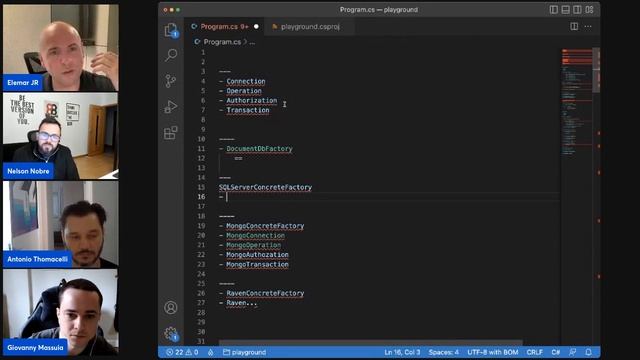Open notifications bell in status bar
Image resolution: width=640 pixels, height=360 pixels.
tap(588, 352)
